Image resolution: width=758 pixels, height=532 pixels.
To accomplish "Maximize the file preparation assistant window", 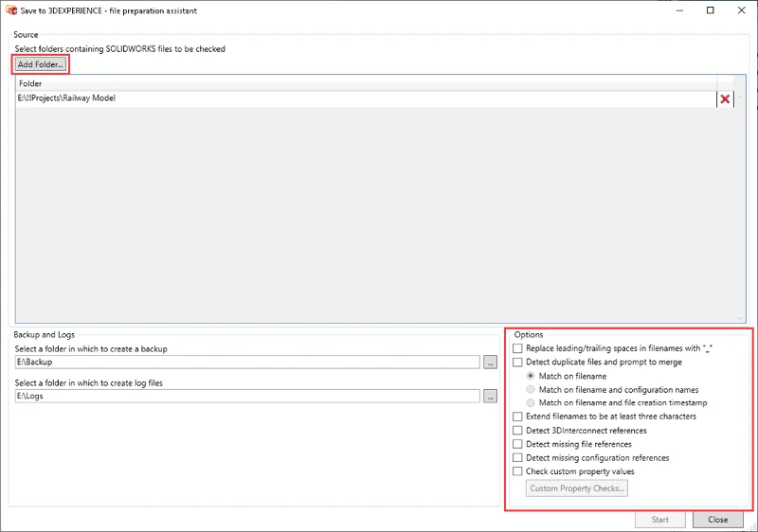I will coord(711,10).
